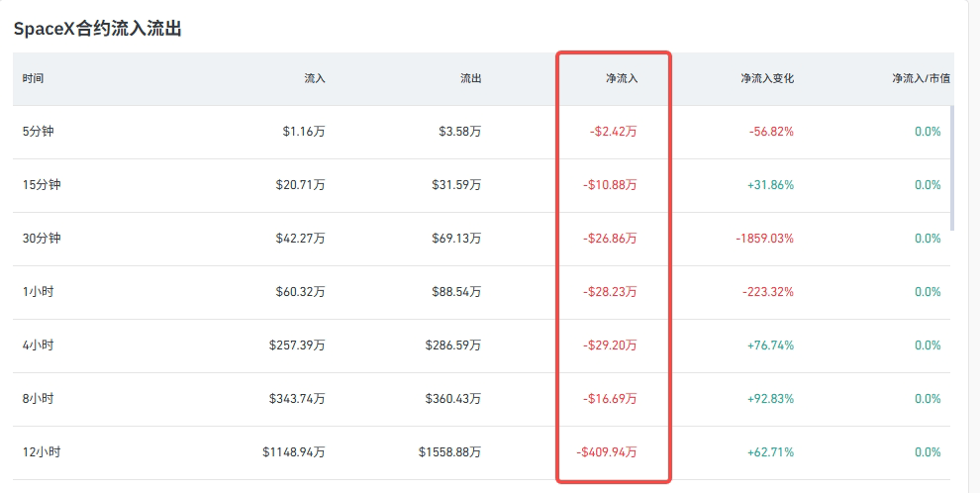Screen dimensions: 980x493
Task: Click outflow value $1558.88万
Action: (x=450, y=451)
